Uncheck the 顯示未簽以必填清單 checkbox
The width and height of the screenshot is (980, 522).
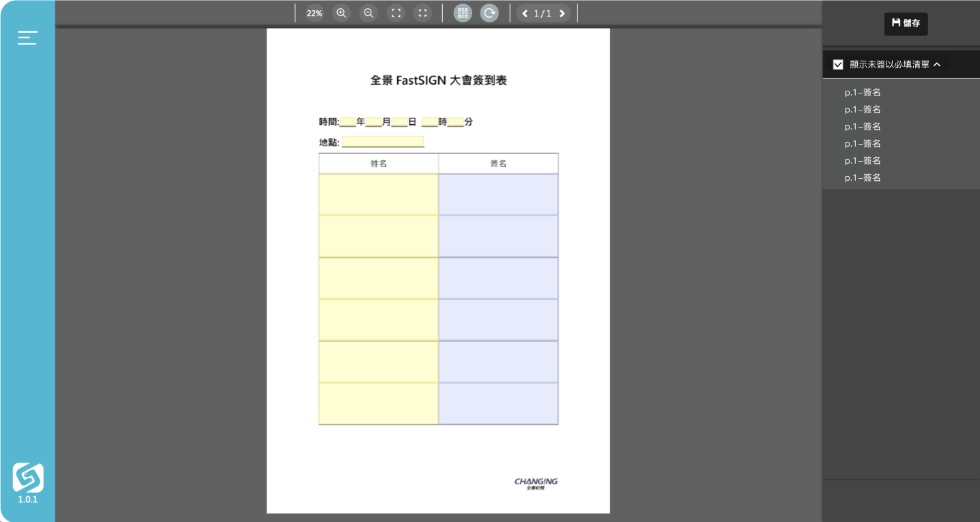pyautogui.click(x=838, y=65)
